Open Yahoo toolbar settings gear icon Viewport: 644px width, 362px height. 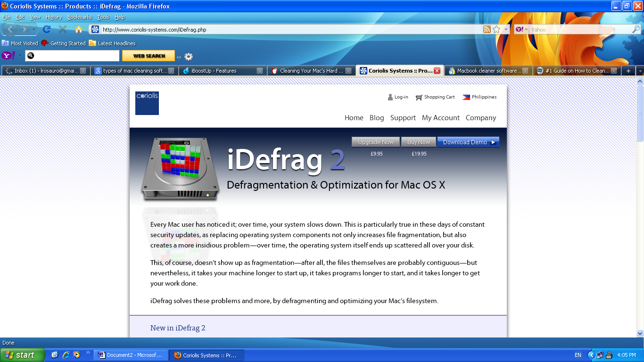point(189,57)
